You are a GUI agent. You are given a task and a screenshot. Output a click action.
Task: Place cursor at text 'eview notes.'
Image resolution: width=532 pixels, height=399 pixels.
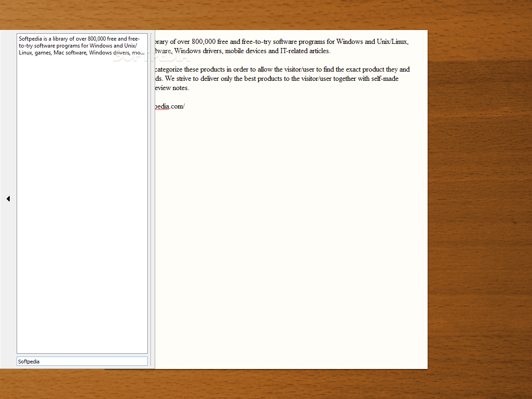click(172, 88)
